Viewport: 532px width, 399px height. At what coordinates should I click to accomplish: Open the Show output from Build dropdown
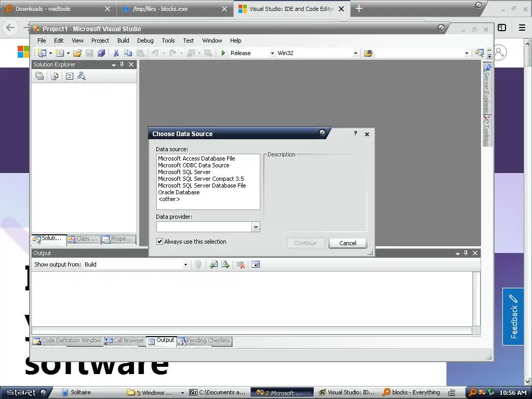tap(185, 264)
